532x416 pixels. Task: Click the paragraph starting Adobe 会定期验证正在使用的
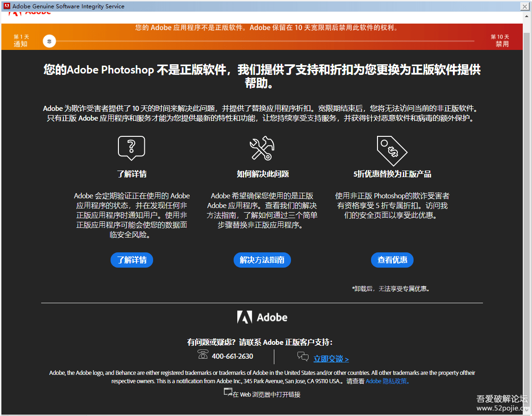tap(132, 215)
